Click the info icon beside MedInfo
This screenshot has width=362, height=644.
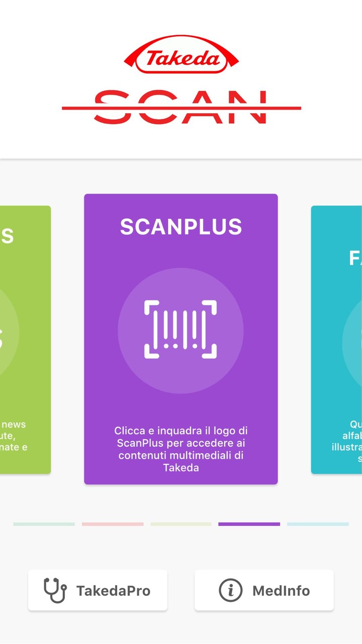click(231, 590)
